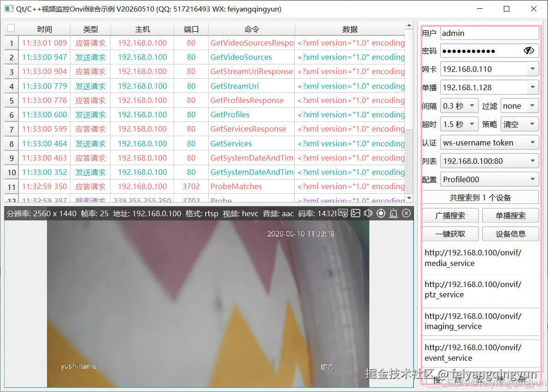Click the GetVideoSources cell in row 2
Screen dimensions: 548x392
click(x=251, y=57)
